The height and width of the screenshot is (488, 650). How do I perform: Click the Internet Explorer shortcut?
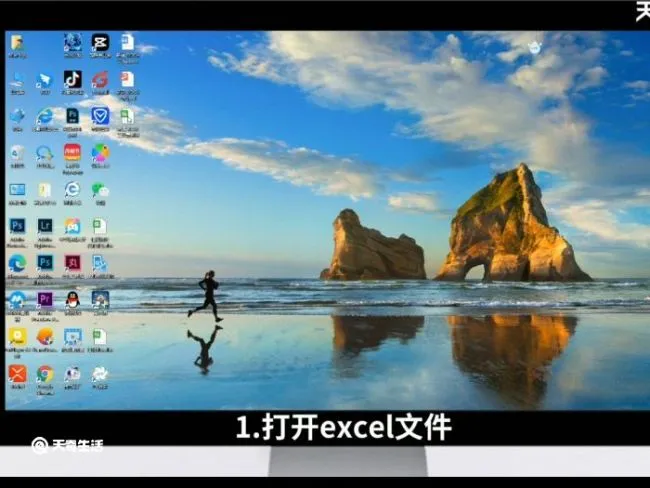point(45,117)
